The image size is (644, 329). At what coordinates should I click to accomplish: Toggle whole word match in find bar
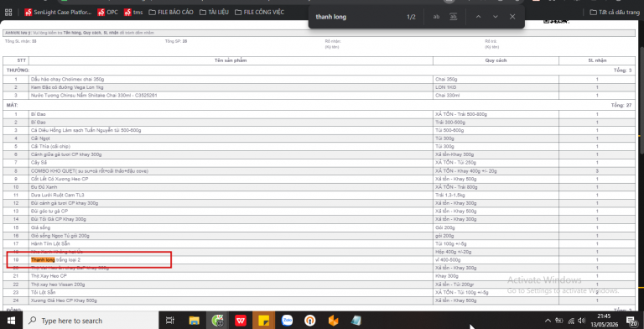tap(454, 17)
